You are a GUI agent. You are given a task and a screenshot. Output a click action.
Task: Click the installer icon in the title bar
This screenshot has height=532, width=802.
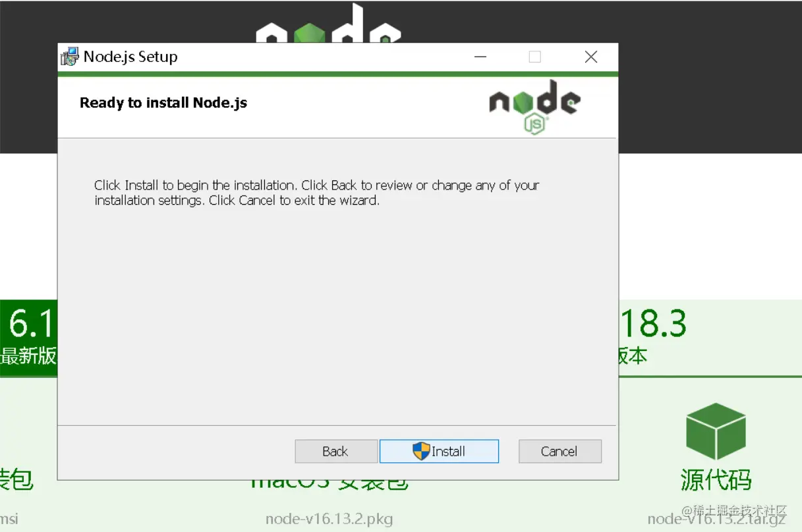(69, 57)
